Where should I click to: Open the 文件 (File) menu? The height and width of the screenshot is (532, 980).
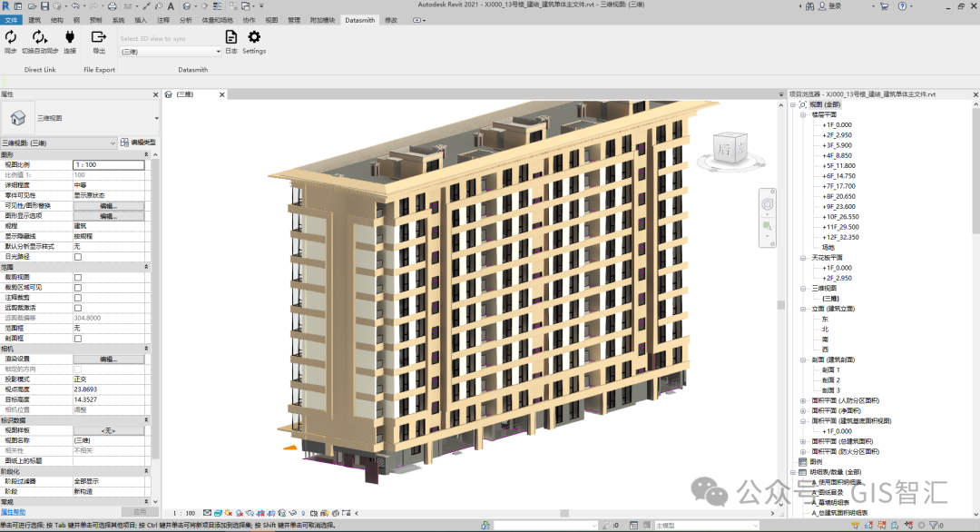click(12, 19)
